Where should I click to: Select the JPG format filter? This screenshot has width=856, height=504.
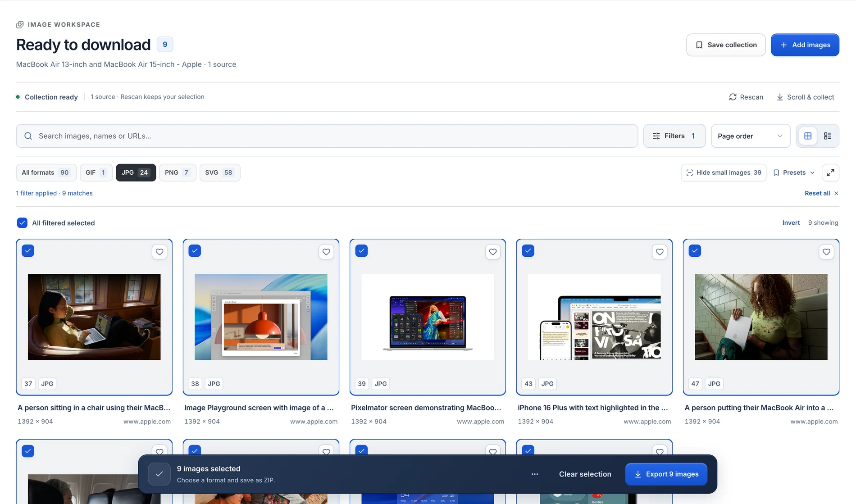[136, 173]
